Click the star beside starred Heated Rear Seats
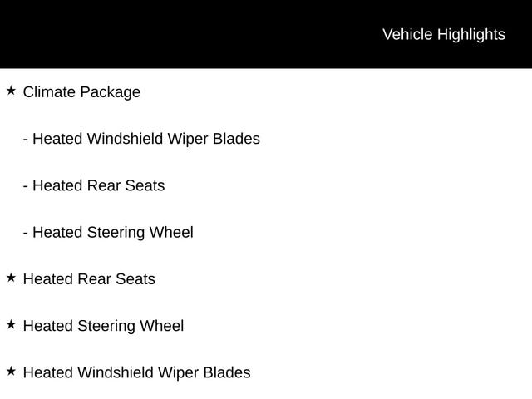 tap(11, 278)
